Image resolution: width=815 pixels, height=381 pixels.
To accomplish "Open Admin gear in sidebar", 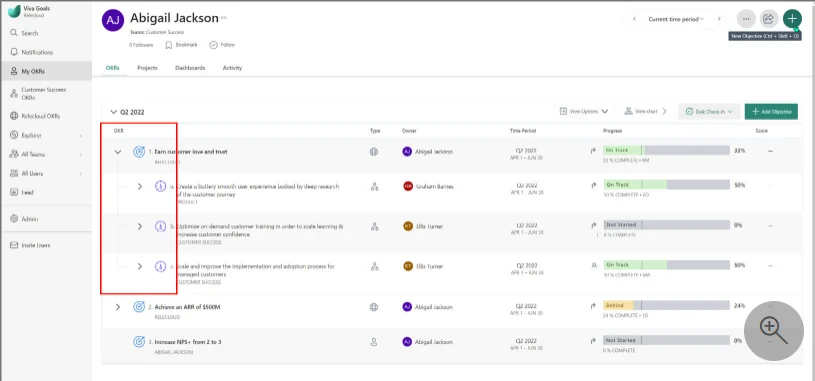I will (x=15, y=219).
